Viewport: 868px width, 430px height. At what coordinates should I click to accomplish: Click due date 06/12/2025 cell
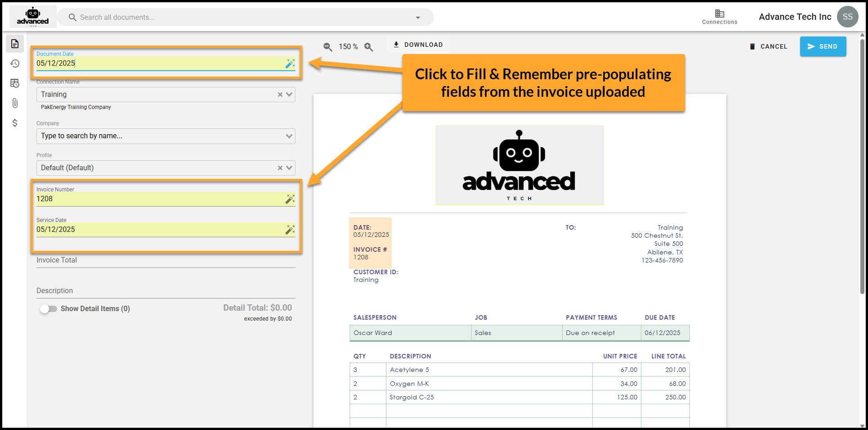(665, 333)
